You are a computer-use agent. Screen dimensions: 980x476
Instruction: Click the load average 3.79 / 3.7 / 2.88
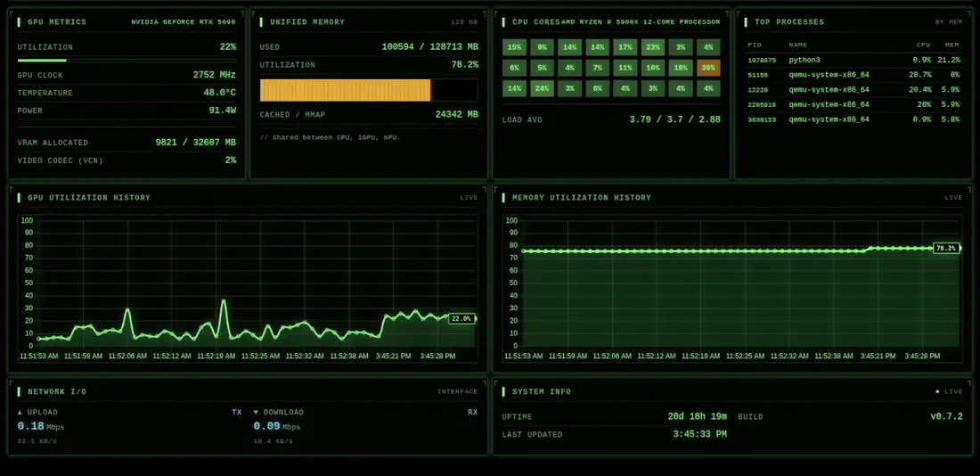click(x=674, y=119)
